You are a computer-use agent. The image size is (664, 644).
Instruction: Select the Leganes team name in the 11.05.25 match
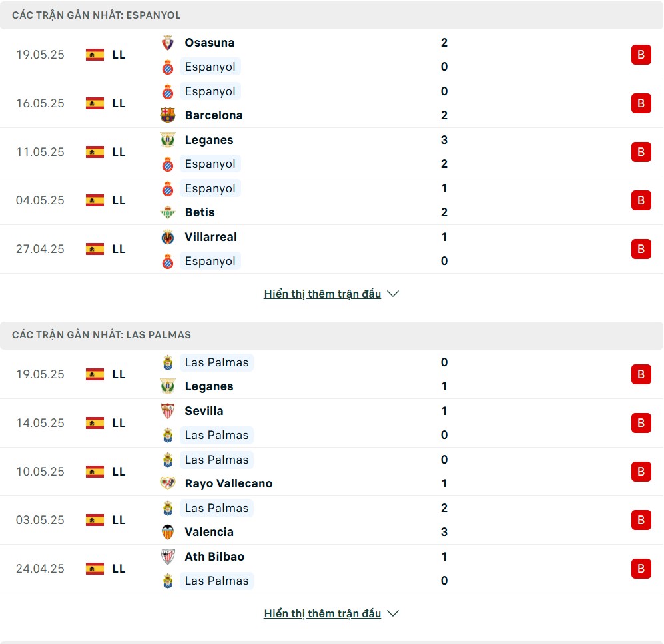click(x=209, y=140)
